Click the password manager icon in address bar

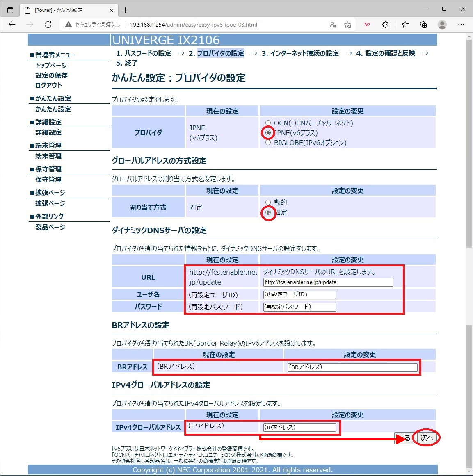click(x=333, y=25)
